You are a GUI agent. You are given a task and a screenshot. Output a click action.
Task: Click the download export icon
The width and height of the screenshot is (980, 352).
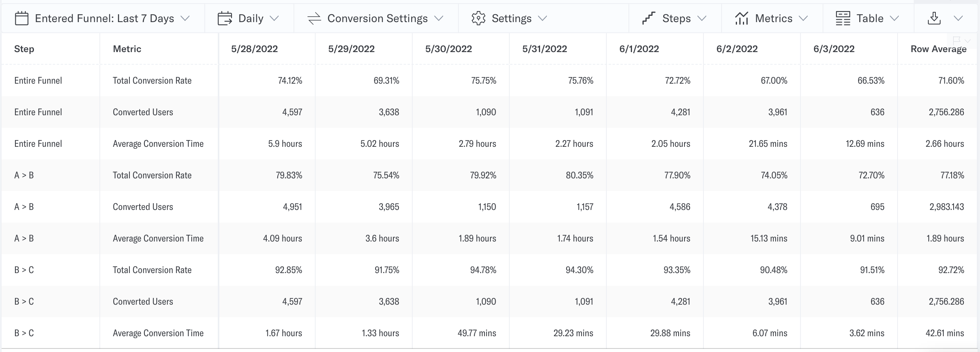pyautogui.click(x=934, y=19)
